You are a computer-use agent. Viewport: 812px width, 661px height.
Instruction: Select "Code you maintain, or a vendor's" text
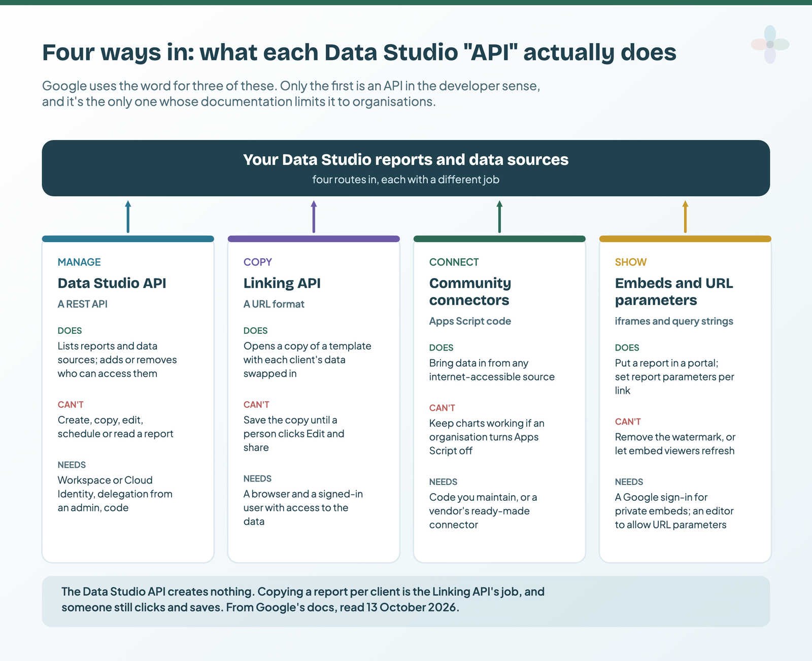pyautogui.click(x=483, y=511)
